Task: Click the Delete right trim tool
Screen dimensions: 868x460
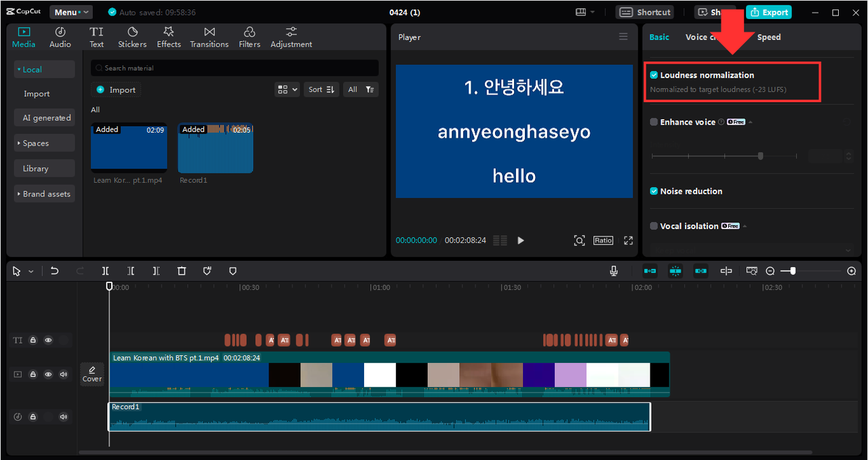Action: click(156, 271)
